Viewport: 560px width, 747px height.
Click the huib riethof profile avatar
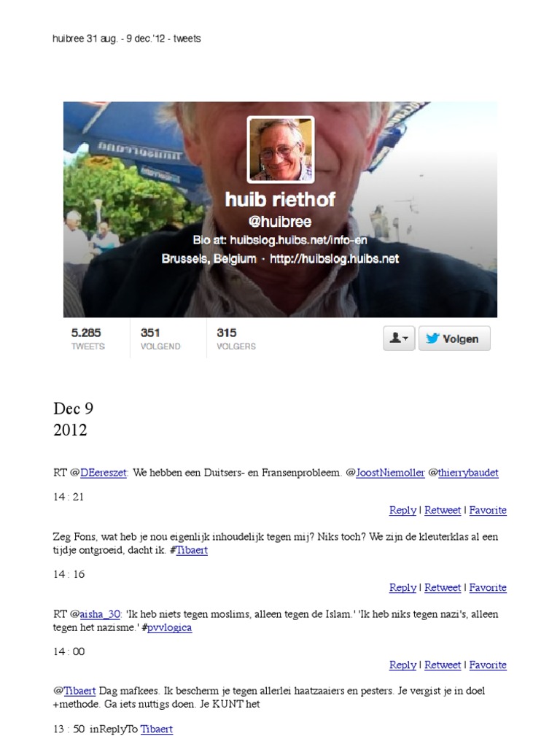[281, 150]
